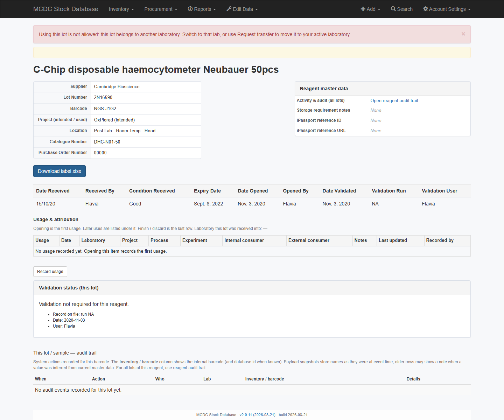Click the Reports download icon in navbar

(x=190, y=9)
